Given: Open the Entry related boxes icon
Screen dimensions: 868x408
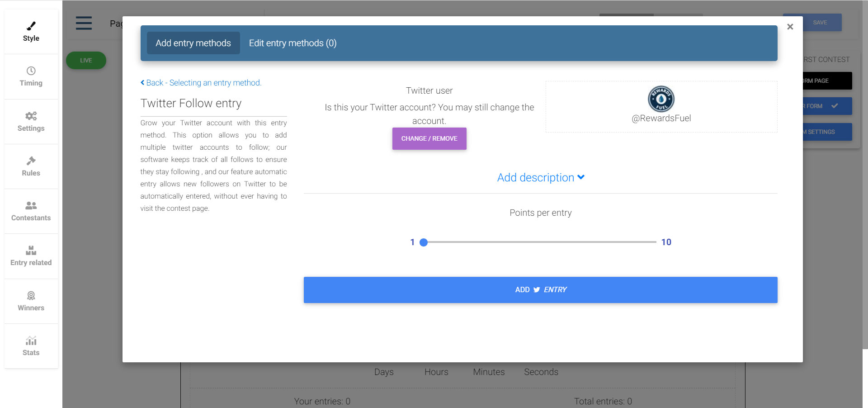Looking at the screenshot, I should point(31,250).
